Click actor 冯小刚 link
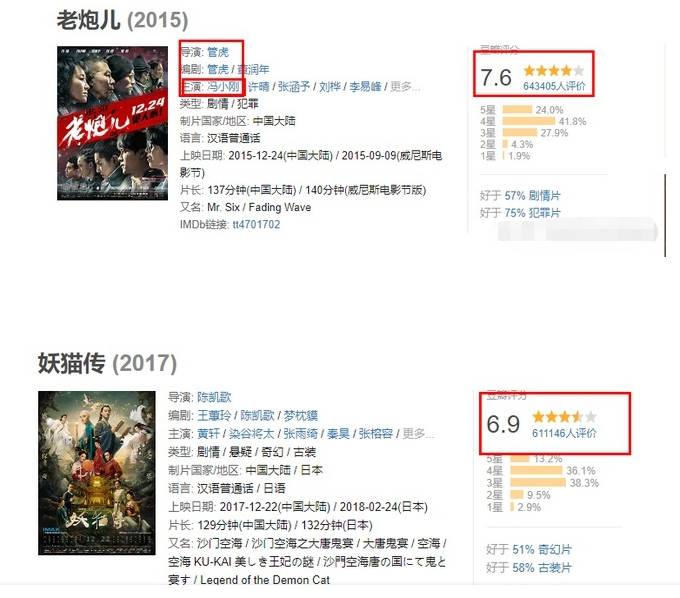This screenshot has height=598, width=680. tap(223, 87)
